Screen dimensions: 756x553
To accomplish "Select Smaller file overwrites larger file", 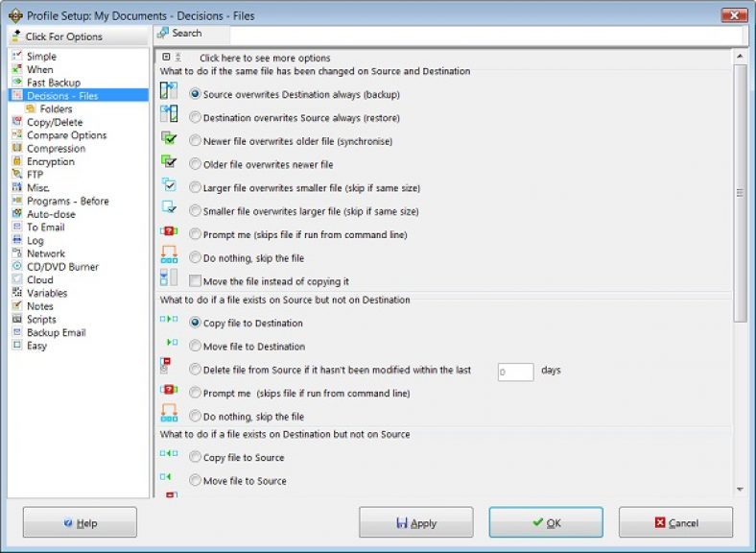I will [x=195, y=211].
